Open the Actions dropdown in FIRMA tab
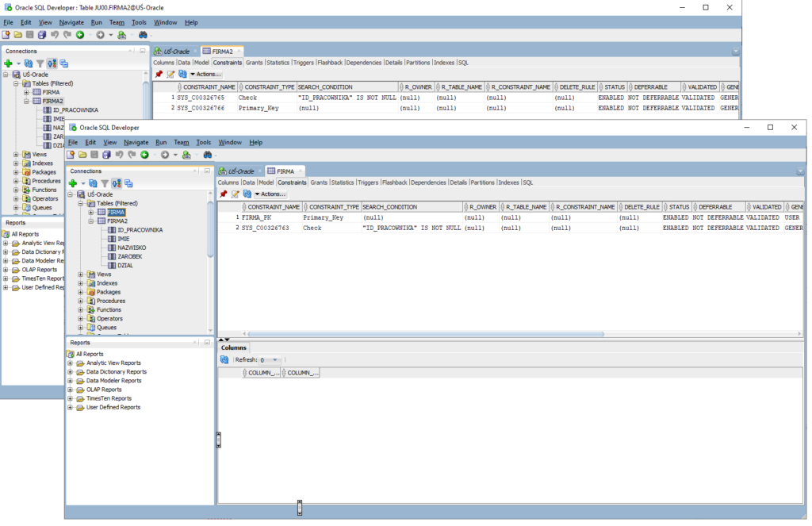The image size is (812, 526). [271, 194]
